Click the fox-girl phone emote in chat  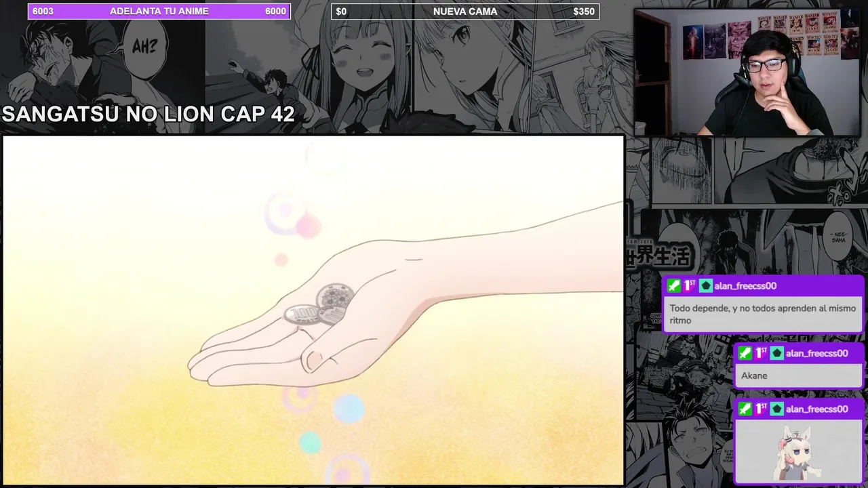(797, 453)
